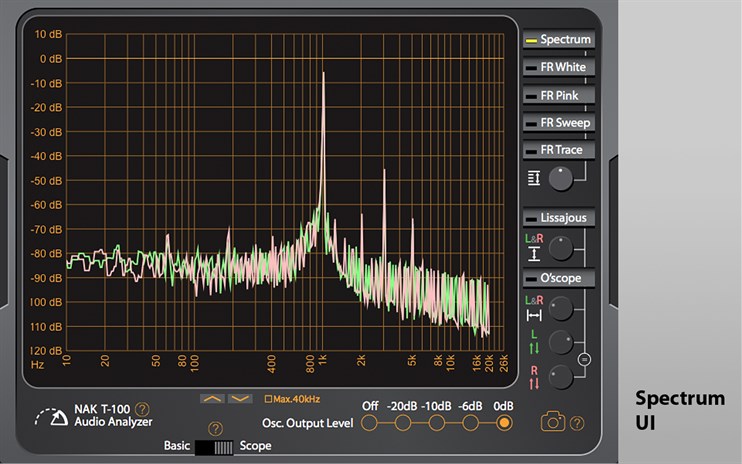Open help next to NAK T-100 title

click(x=143, y=408)
